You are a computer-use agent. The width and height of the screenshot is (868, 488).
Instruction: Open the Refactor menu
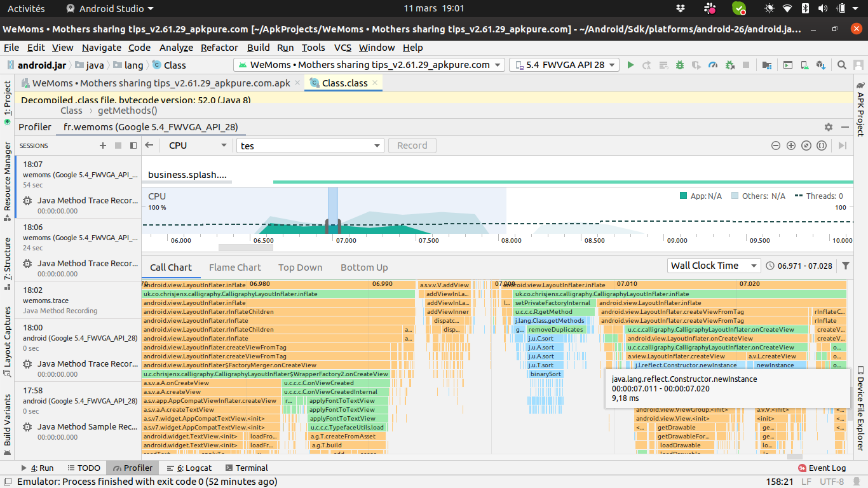pyautogui.click(x=219, y=48)
